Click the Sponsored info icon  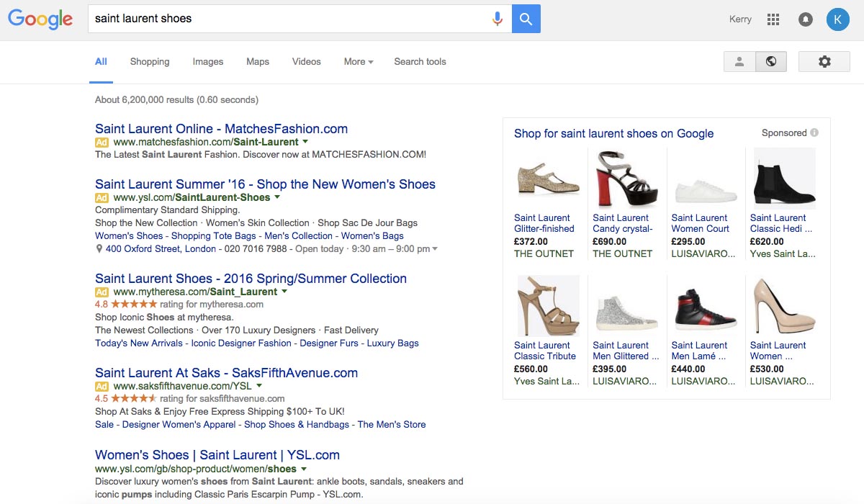coord(814,132)
